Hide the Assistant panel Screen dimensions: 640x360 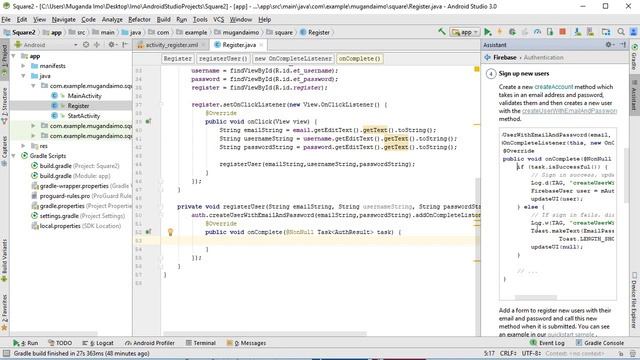coord(623,44)
